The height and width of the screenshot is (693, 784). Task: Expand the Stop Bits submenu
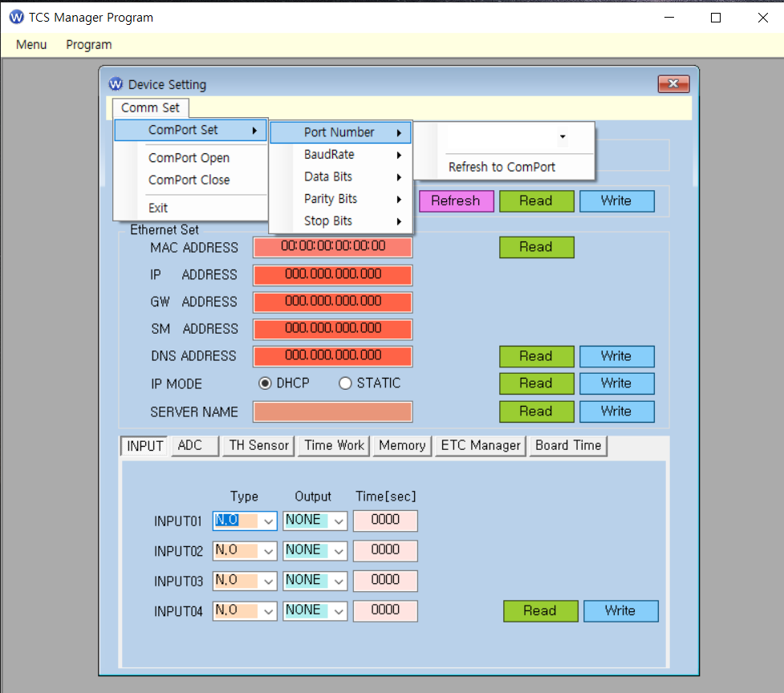pos(340,221)
